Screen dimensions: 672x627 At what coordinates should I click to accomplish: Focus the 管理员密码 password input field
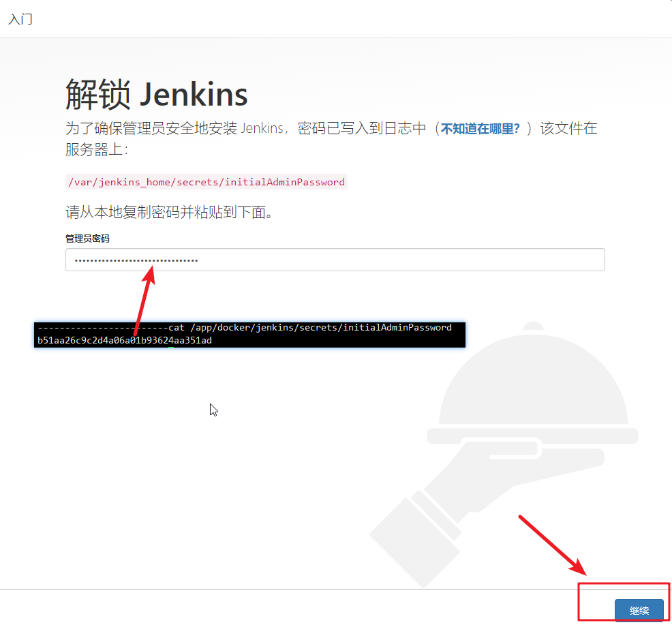(x=335, y=260)
